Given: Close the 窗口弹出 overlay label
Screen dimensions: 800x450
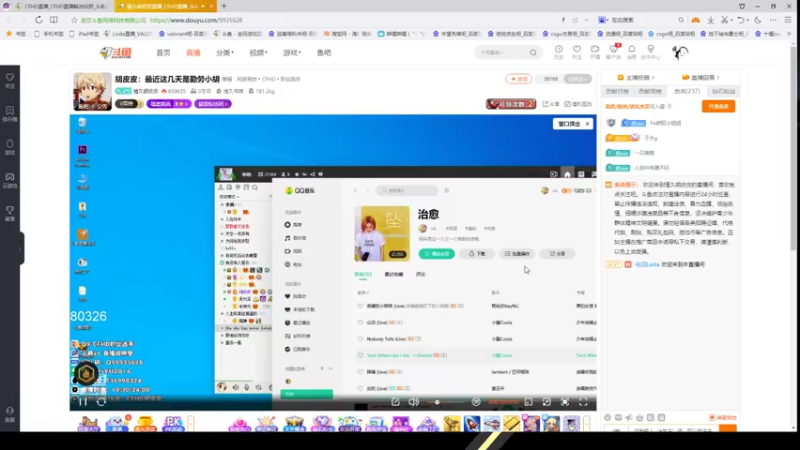Looking at the screenshot, I should (x=587, y=123).
